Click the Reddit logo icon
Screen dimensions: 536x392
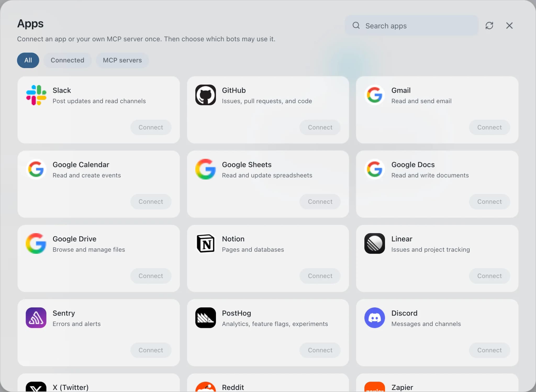(205, 387)
